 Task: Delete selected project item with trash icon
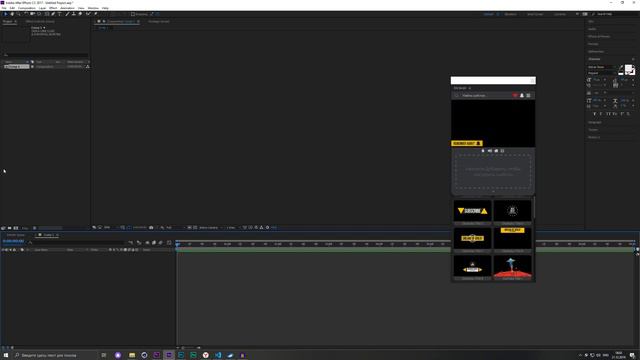pos(35,228)
